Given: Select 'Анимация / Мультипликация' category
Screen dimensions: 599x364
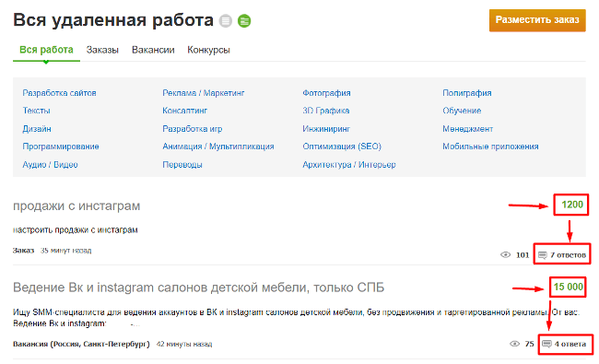Looking at the screenshot, I should pos(218,147).
